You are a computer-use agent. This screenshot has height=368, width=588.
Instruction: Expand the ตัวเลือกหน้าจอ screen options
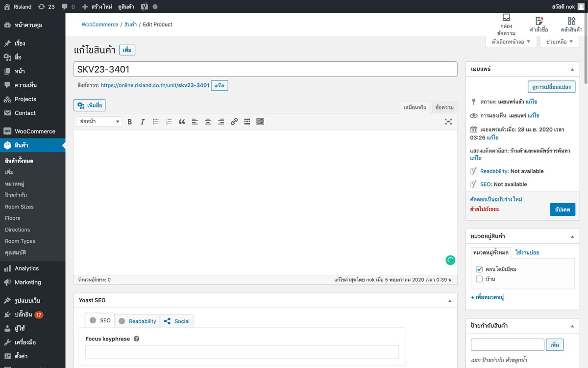511,42
